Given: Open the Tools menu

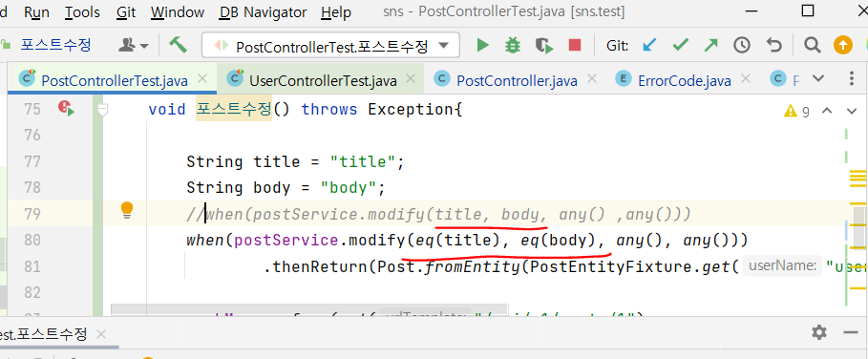Looking at the screenshot, I should coord(82,11).
